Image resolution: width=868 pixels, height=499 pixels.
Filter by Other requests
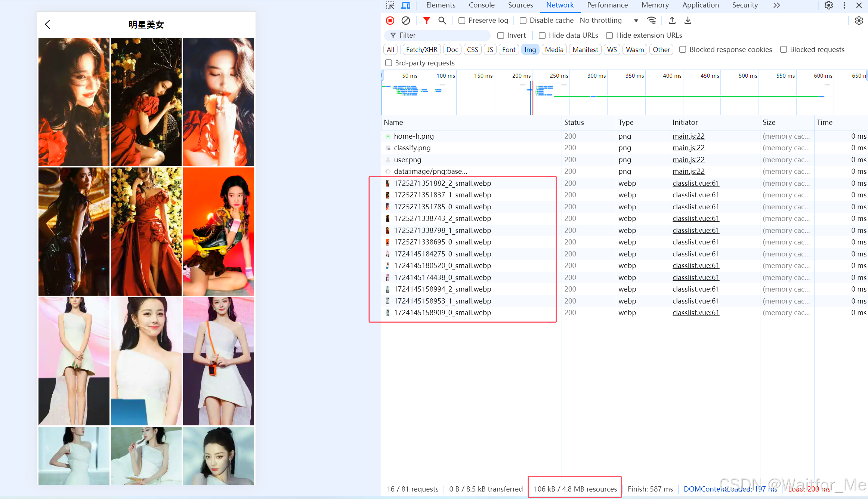tap(661, 50)
